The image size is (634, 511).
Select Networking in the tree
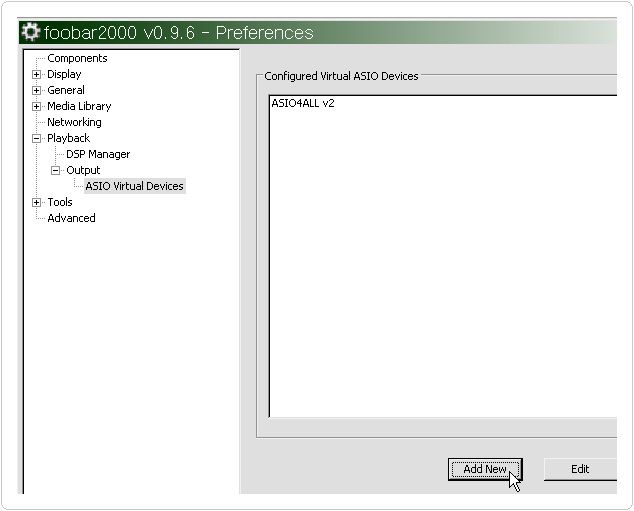(x=74, y=122)
